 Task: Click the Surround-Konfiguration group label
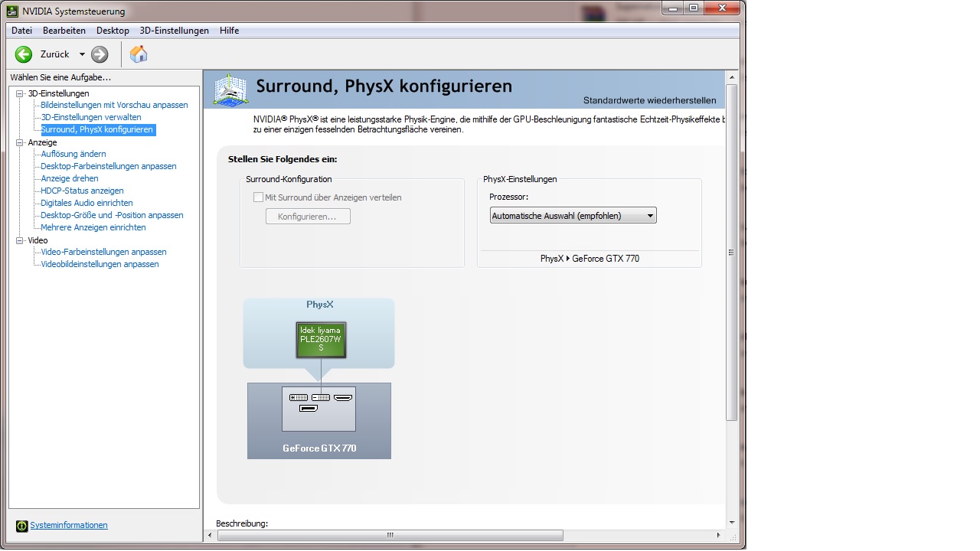click(289, 179)
